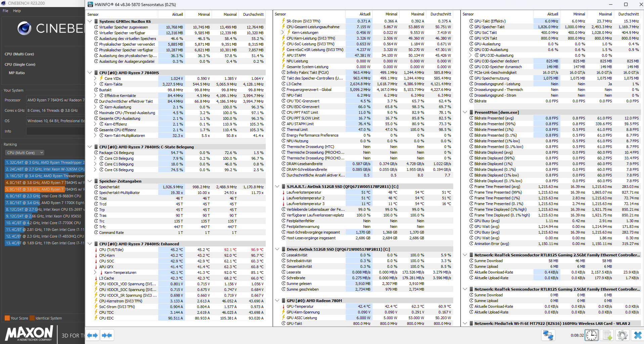Click the Cinebench sphere logo
The width and height of the screenshot is (644, 344).
click(24, 29)
